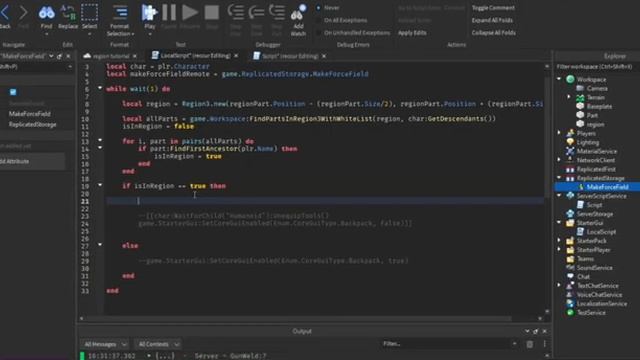Viewport: 640px width, 360px height.
Task: Open the All Contexts dropdown
Action: [158, 344]
